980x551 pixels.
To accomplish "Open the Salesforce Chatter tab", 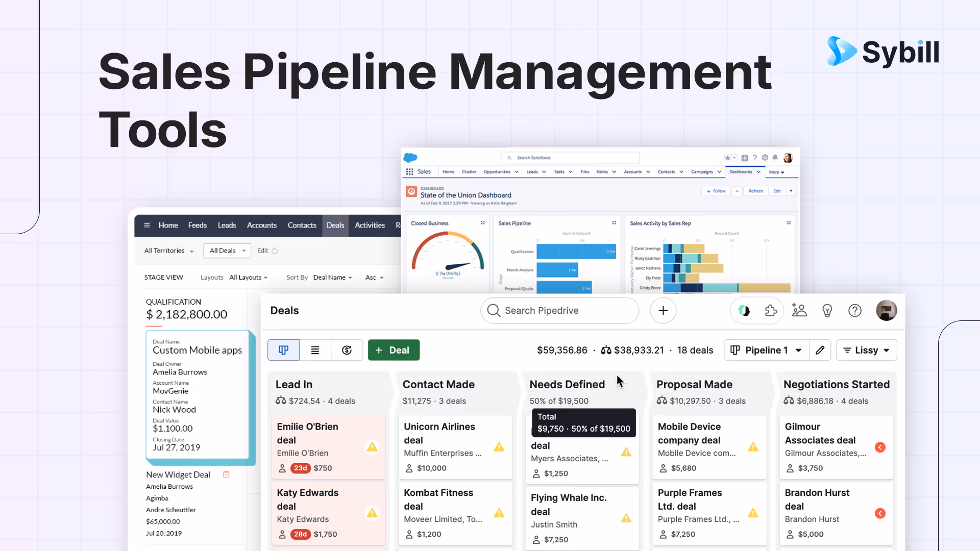I will point(469,172).
